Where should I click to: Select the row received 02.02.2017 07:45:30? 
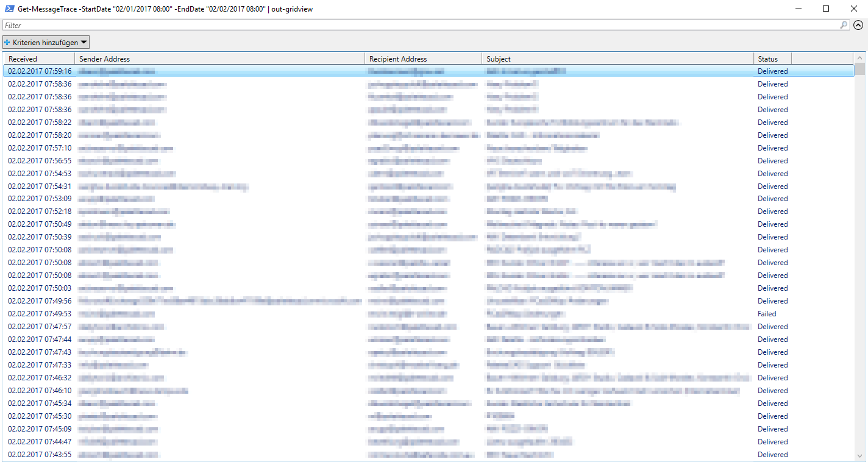coord(429,416)
